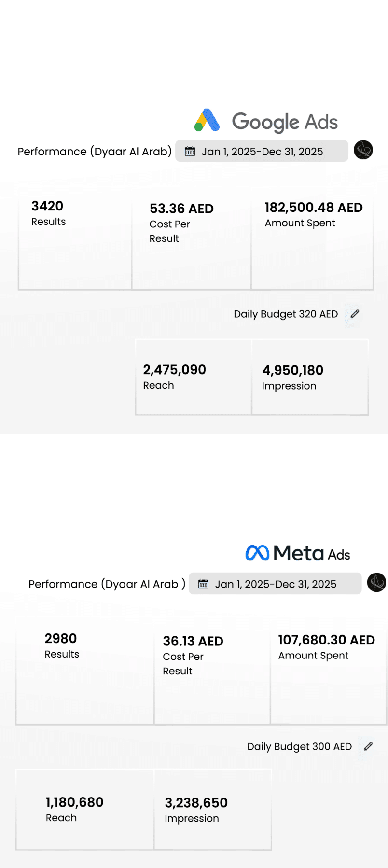Click the Meta Ads infinity logo
Screen dimensions: 388x868
tap(257, 553)
